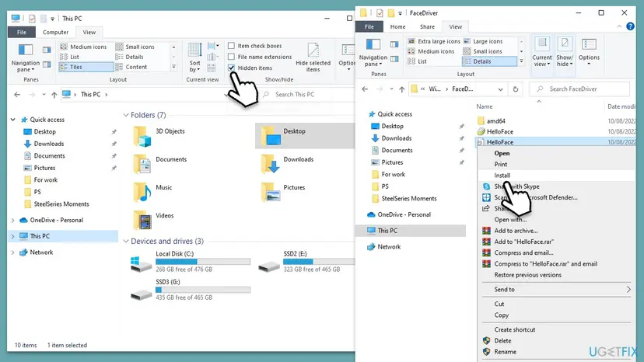
Task: Open Local Disk (C:) drive
Action: [x=190, y=262]
